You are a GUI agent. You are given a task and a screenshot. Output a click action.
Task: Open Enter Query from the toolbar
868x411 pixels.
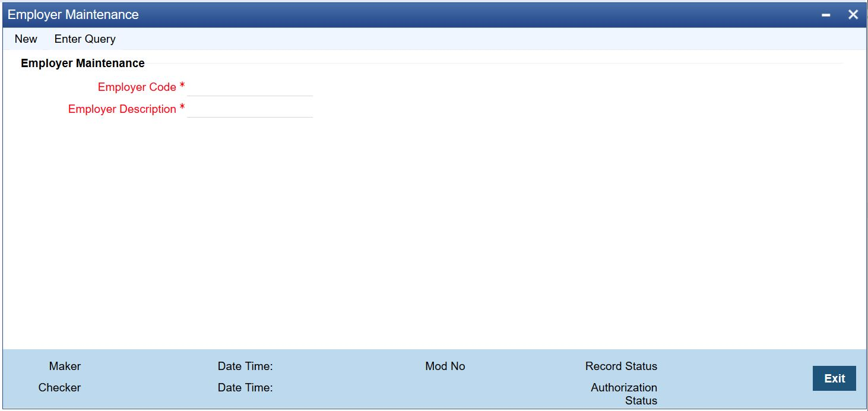click(x=85, y=39)
